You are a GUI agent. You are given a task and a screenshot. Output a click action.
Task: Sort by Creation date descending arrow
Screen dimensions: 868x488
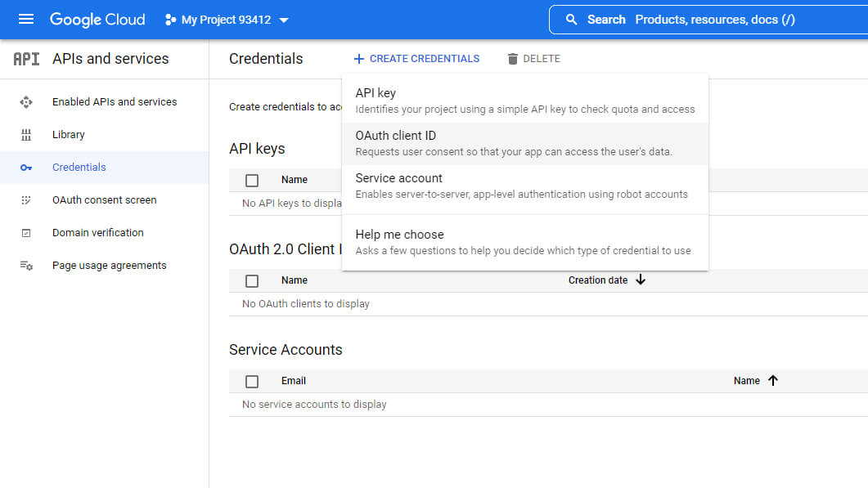coord(641,280)
